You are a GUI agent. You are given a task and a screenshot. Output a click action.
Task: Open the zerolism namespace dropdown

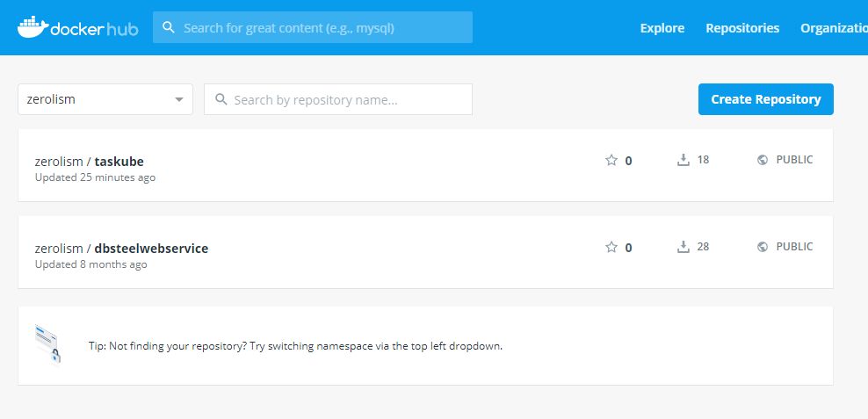tap(105, 99)
